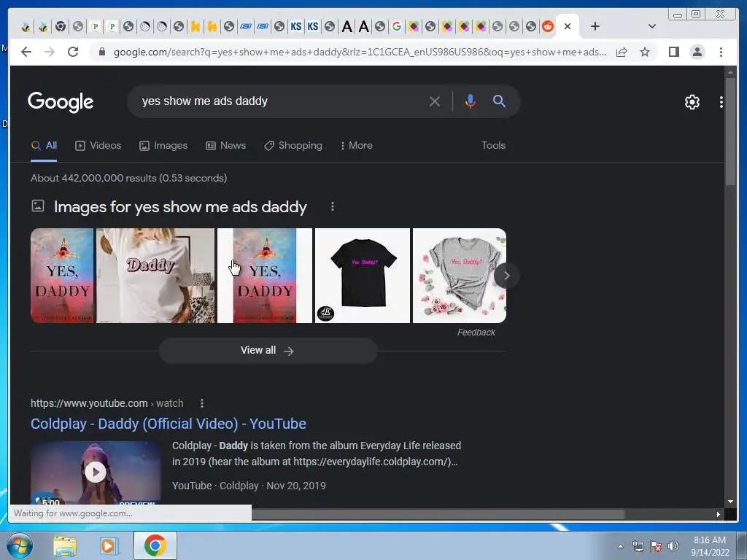Click the scroll right arrow button
The image size is (747, 560).
(x=718, y=514)
